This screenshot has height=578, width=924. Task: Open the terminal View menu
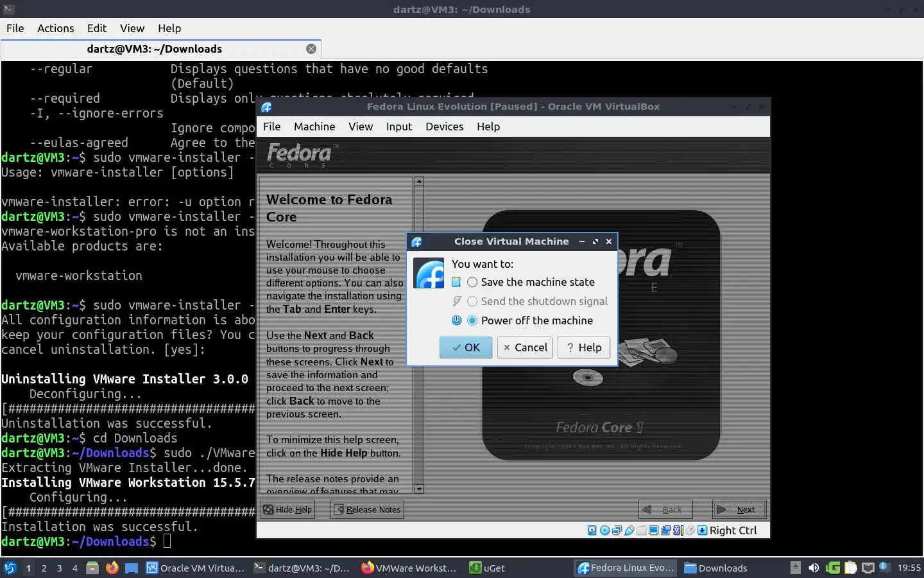(x=132, y=28)
